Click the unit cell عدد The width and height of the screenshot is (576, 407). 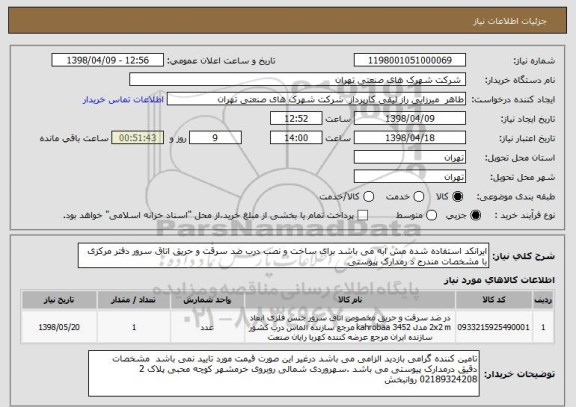pos(207,327)
